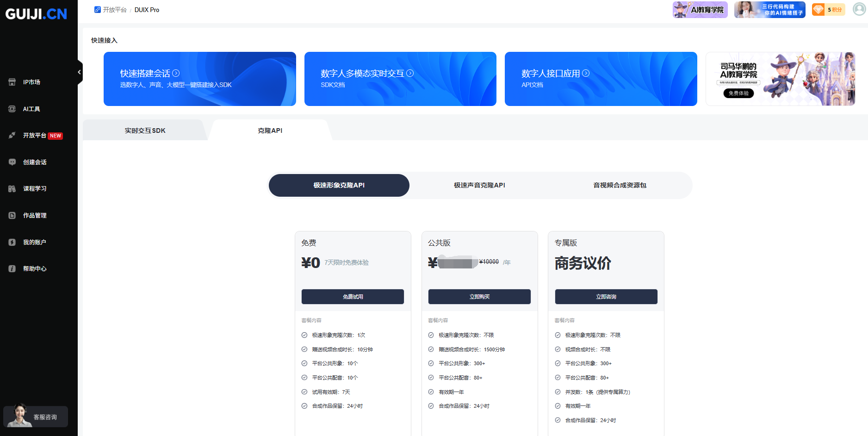Screen dimensions: 868x436
Task: Open 三行代码构建 AI情绪搭子 banner
Action: [769, 9]
